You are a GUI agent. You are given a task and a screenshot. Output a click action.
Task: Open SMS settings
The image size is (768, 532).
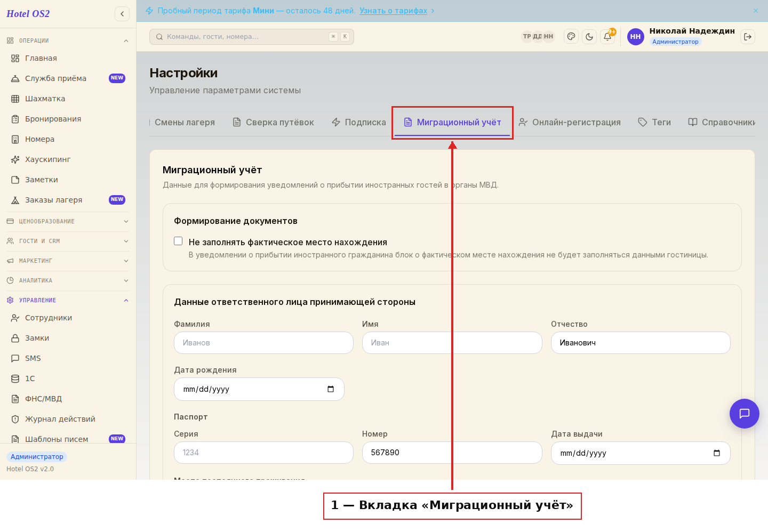(68, 358)
